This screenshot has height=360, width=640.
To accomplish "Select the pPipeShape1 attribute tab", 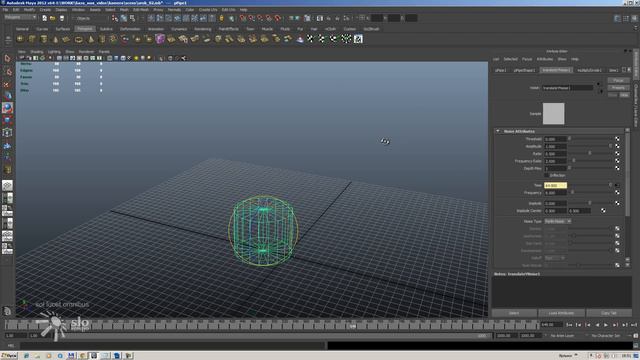I will tap(524, 70).
